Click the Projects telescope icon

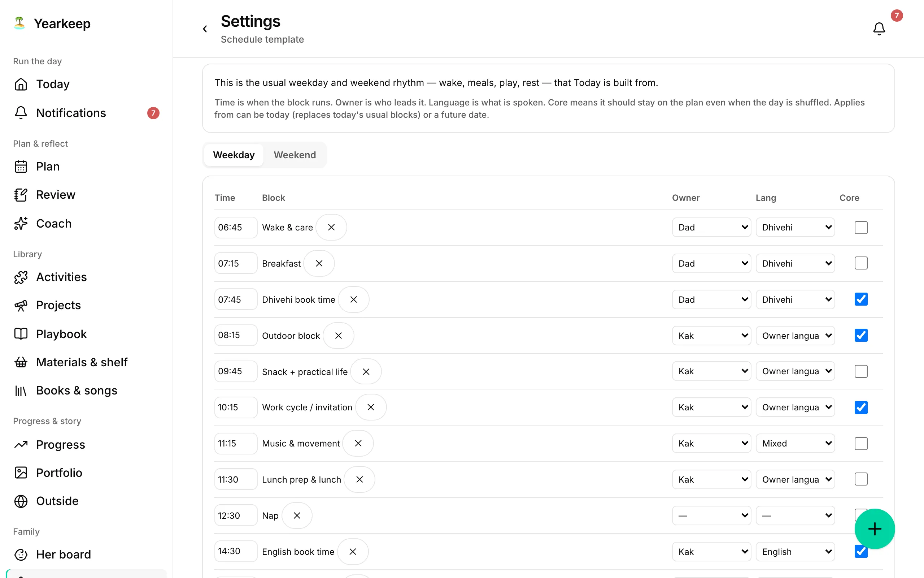tap(21, 306)
